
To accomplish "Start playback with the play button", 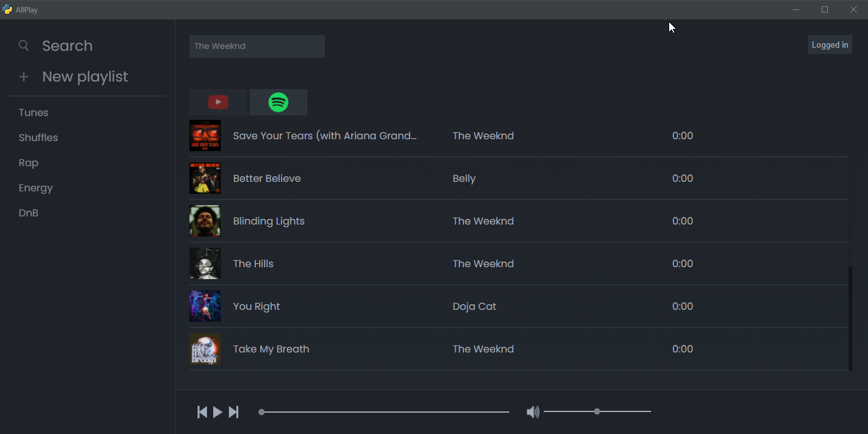I will [x=218, y=412].
